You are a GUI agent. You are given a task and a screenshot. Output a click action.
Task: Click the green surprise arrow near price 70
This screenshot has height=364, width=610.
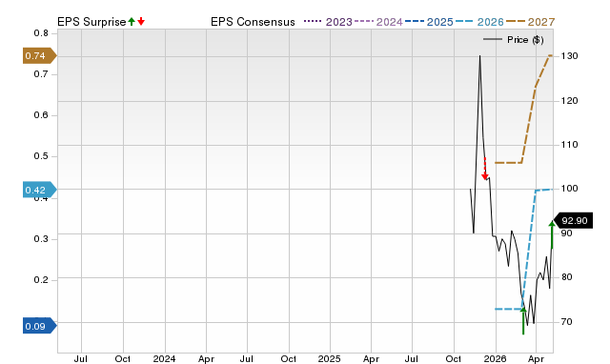click(x=523, y=320)
